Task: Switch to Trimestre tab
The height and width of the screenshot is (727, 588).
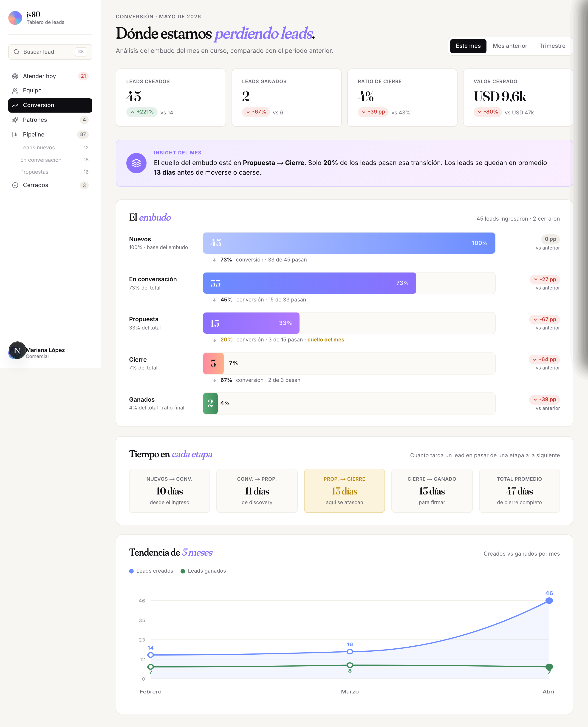Action: tap(552, 46)
